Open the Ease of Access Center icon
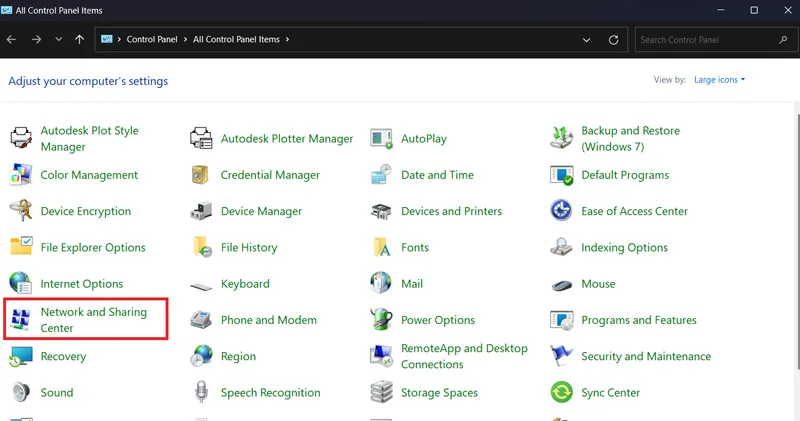 [x=561, y=211]
